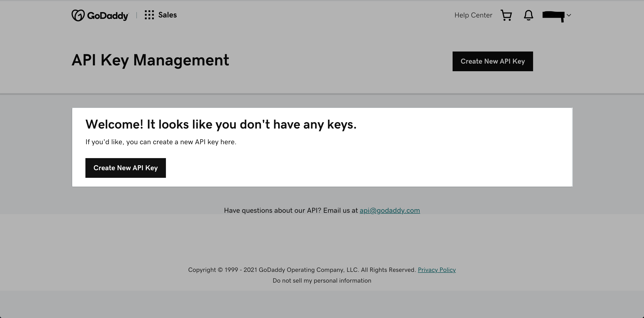644x318 pixels.
Task: Click Do not sell my personal information
Action: click(x=322, y=281)
